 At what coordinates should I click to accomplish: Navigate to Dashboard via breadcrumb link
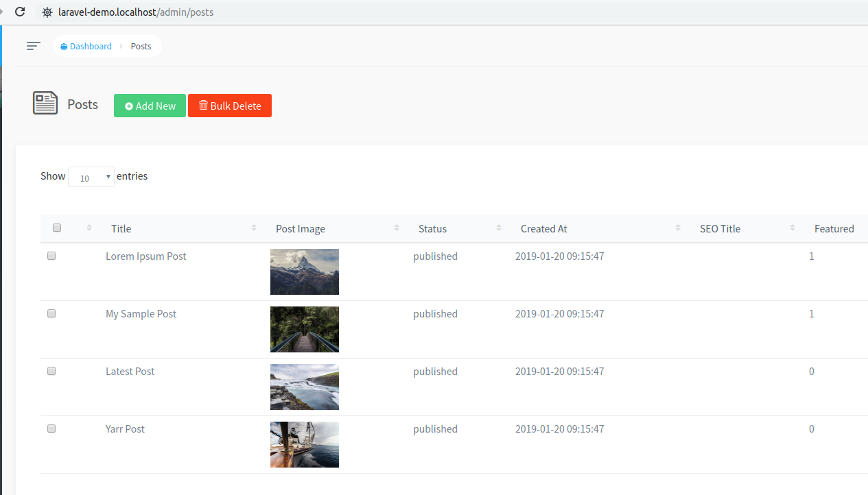pyautogui.click(x=90, y=46)
